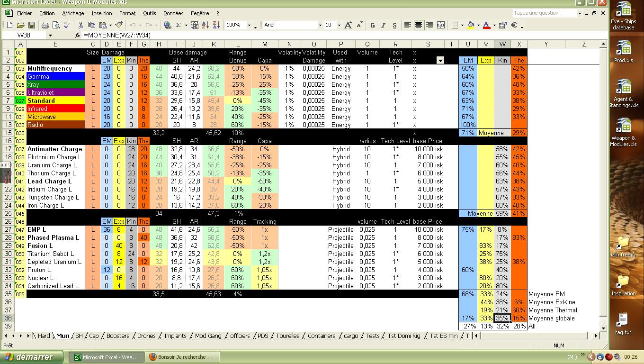Open print preview

tap(56, 25)
